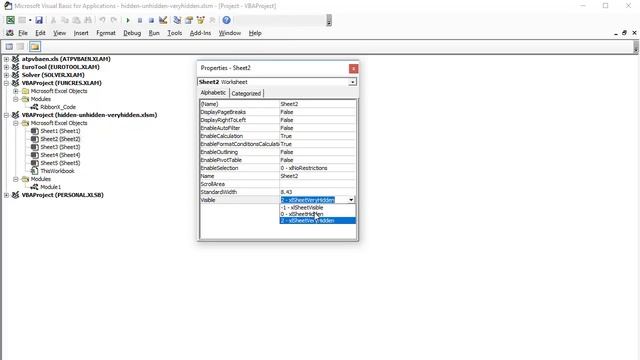Open the Edit menu
The image size is (640, 360).
pos(40,33)
